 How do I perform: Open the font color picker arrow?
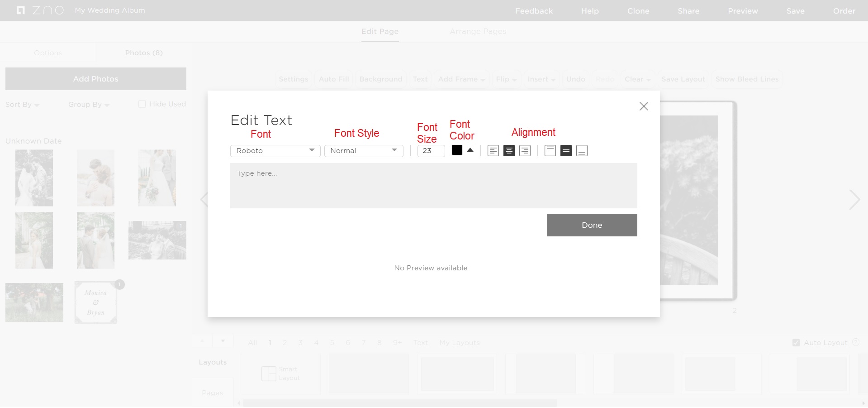click(x=470, y=150)
